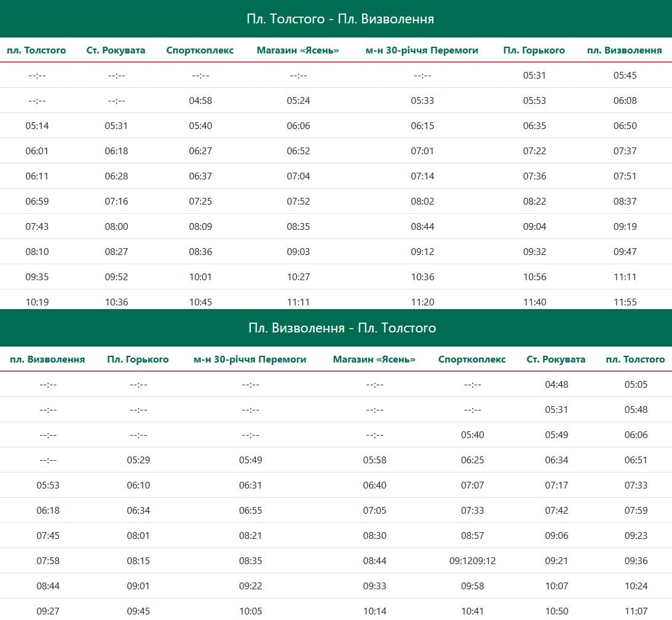Click the duplicated "09:1209:12" time cell
672x620 pixels.
tap(472, 561)
